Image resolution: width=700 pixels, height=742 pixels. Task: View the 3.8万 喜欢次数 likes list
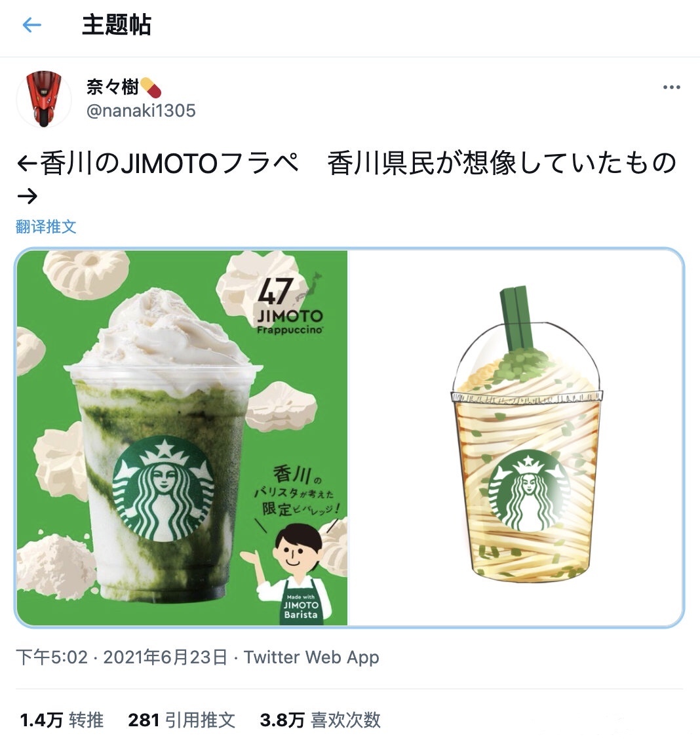click(321, 720)
